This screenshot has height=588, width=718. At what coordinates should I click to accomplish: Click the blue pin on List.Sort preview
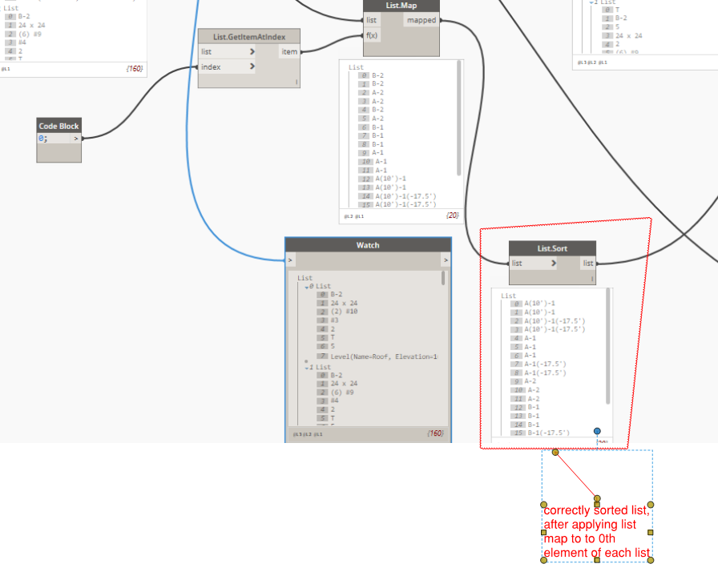point(597,431)
